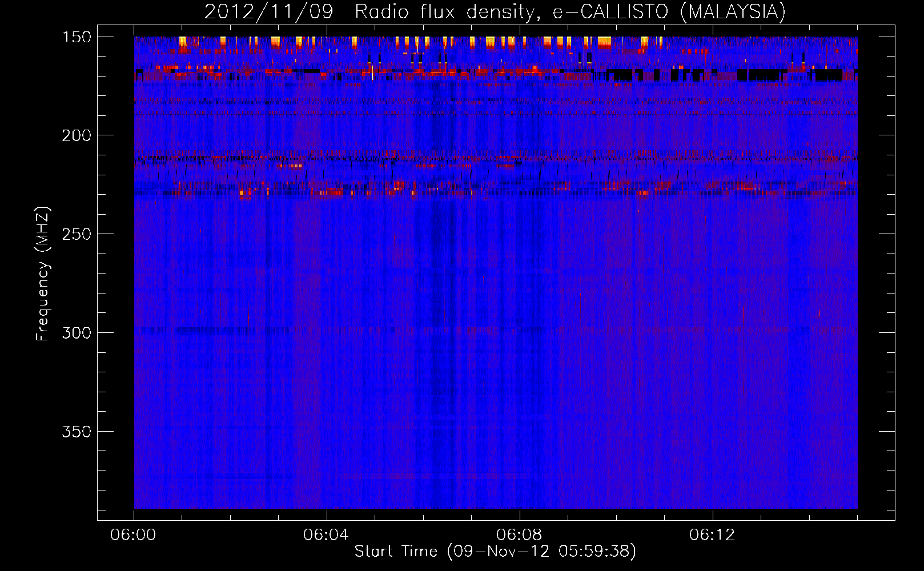Select the 350 frequency axis label
The image size is (924, 571).
(77, 432)
